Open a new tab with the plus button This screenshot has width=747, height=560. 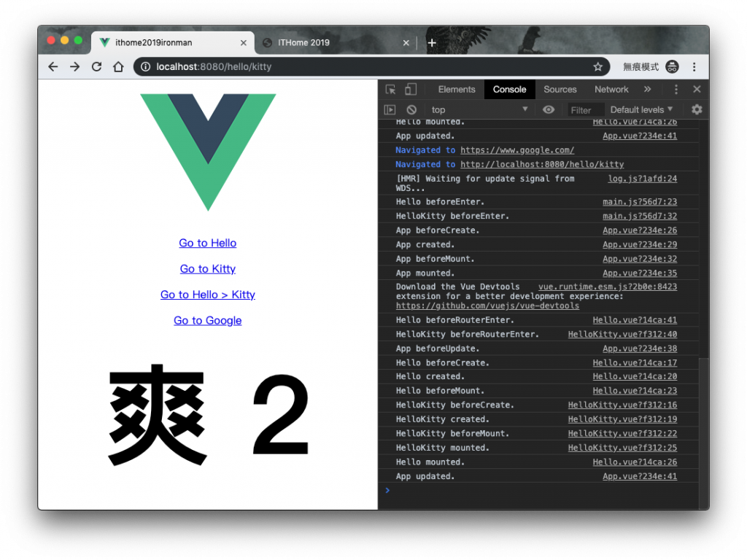[x=432, y=43]
